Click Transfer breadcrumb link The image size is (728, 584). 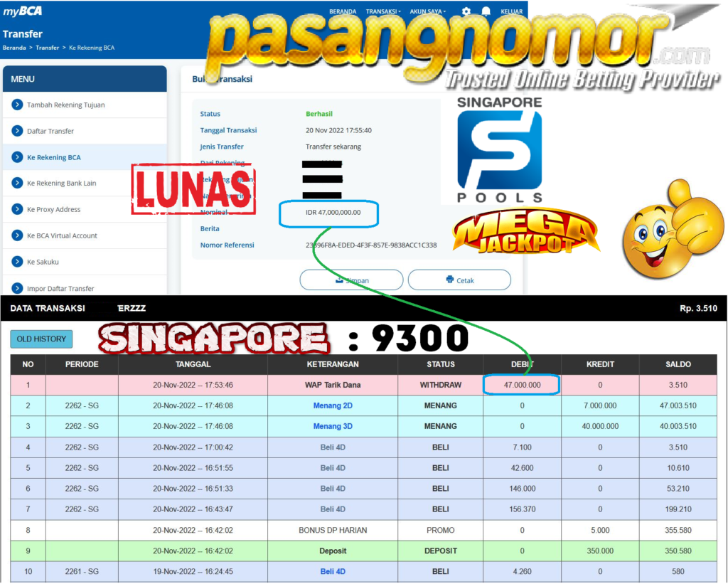(x=48, y=48)
